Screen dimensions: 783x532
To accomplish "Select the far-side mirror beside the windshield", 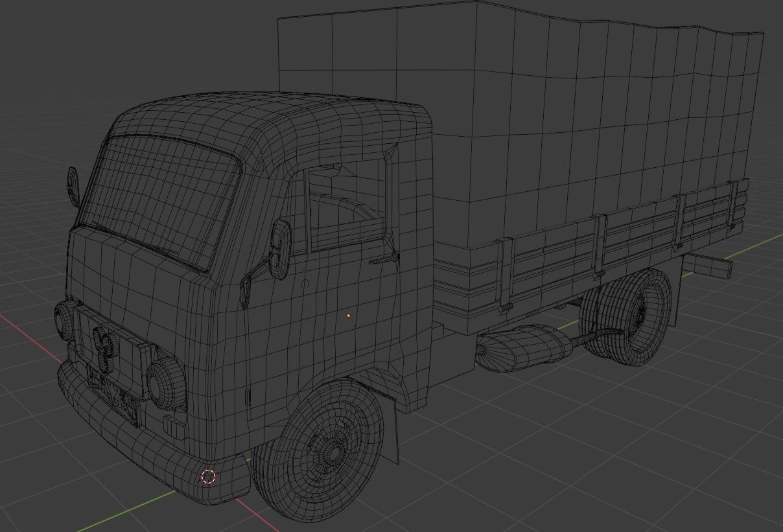I will [73, 186].
